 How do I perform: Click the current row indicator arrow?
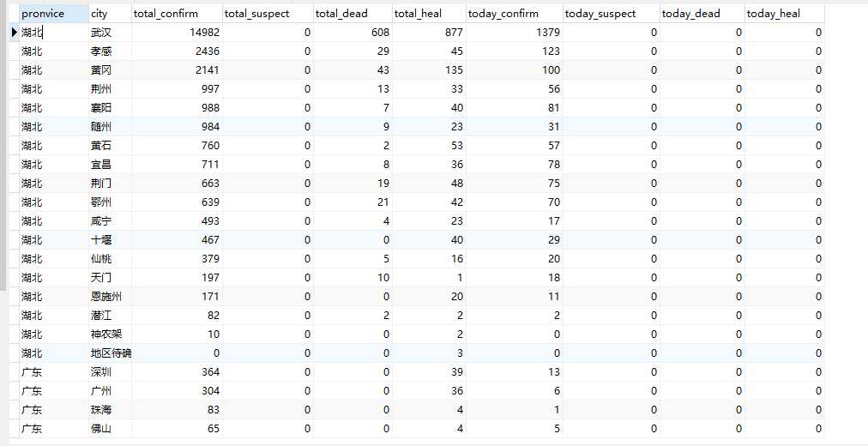click(14, 33)
